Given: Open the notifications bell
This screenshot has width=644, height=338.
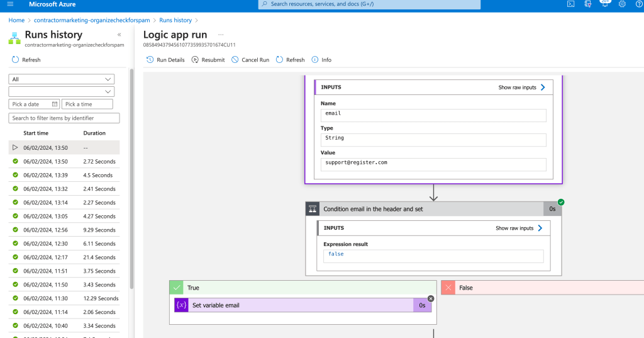Looking at the screenshot, I should tap(605, 4).
